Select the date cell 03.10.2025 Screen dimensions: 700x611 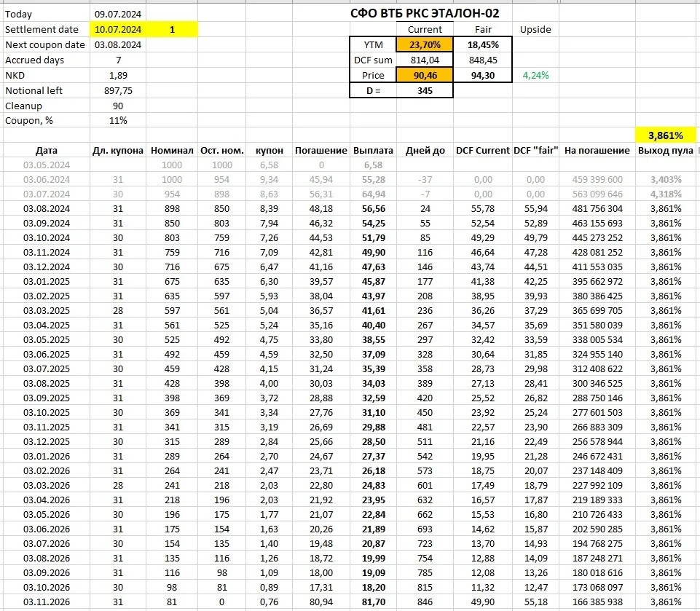pos(47,412)
